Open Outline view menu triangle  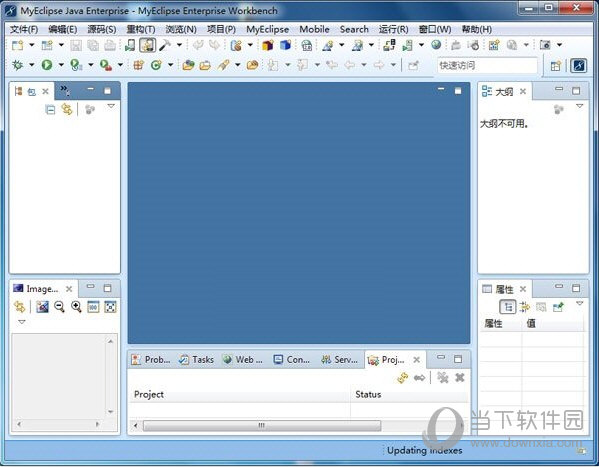click(x=580, y=106)
